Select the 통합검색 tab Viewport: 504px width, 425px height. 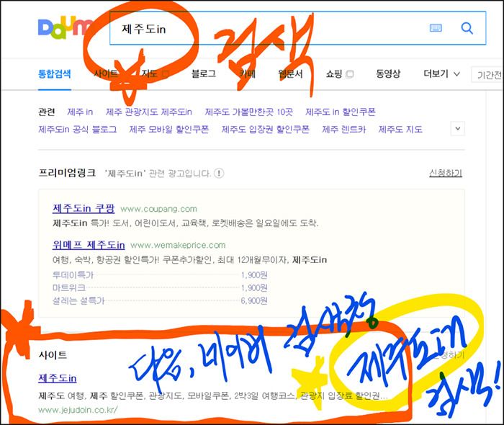click(54, 74)
